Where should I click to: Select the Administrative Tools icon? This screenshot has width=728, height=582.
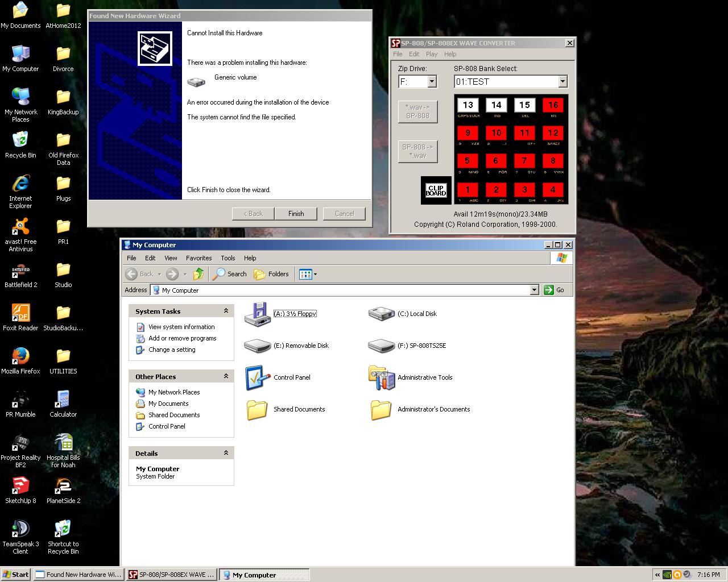[x=381, y=377]
